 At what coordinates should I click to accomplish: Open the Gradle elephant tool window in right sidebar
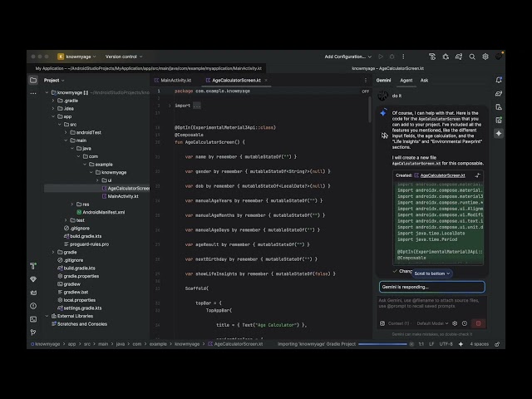pos(499,93)
